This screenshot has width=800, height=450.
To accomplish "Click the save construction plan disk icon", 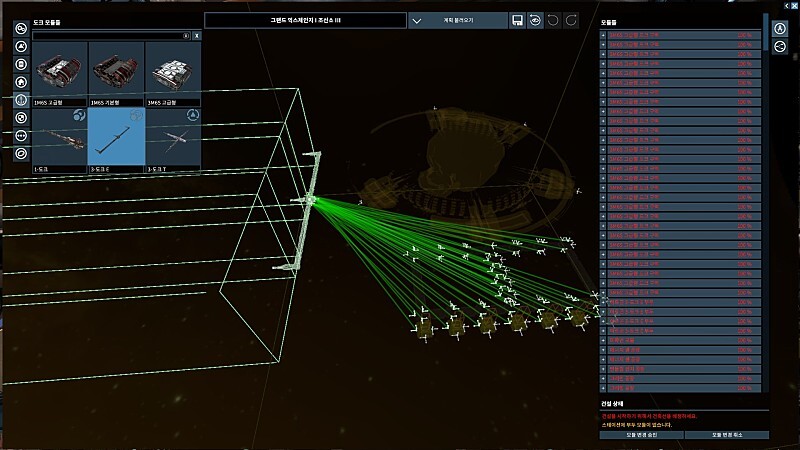I will [517, 20].
